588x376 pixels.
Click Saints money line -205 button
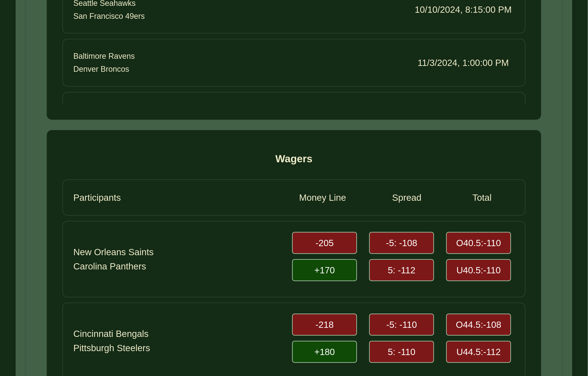point(324,243)
